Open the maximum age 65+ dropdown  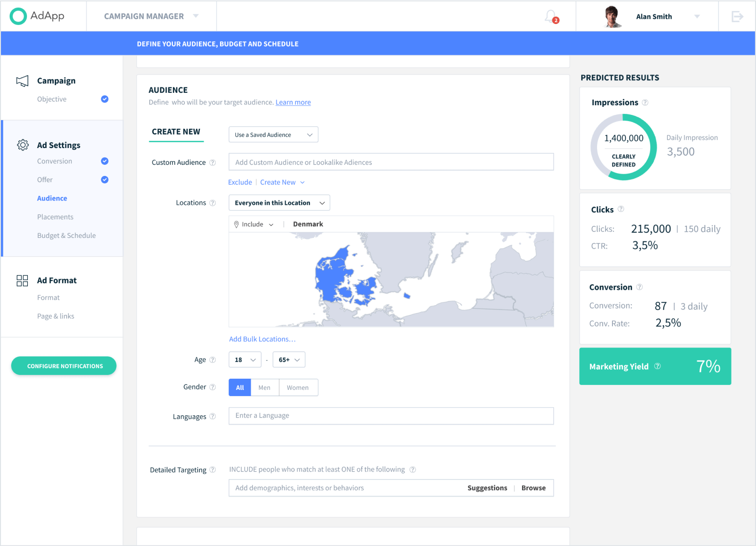pos(289,360)
